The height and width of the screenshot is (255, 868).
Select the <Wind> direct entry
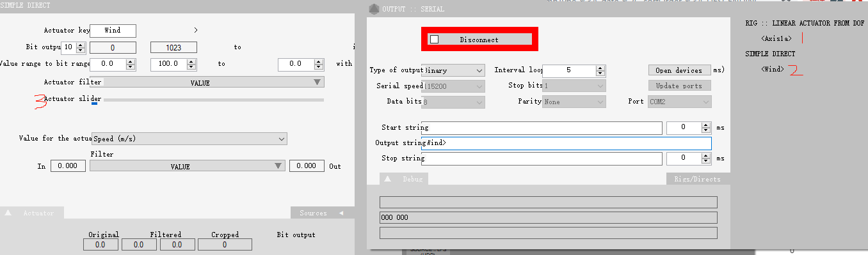[773, 69]
